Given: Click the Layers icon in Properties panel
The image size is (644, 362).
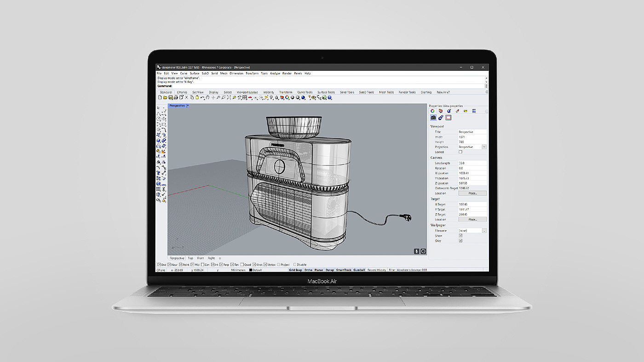Looking at the screenshot, I should [x=441, y=111].
